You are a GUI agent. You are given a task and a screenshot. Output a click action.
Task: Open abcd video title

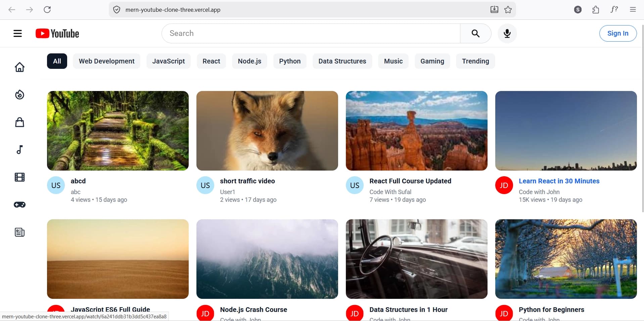[x=78, y=181]
